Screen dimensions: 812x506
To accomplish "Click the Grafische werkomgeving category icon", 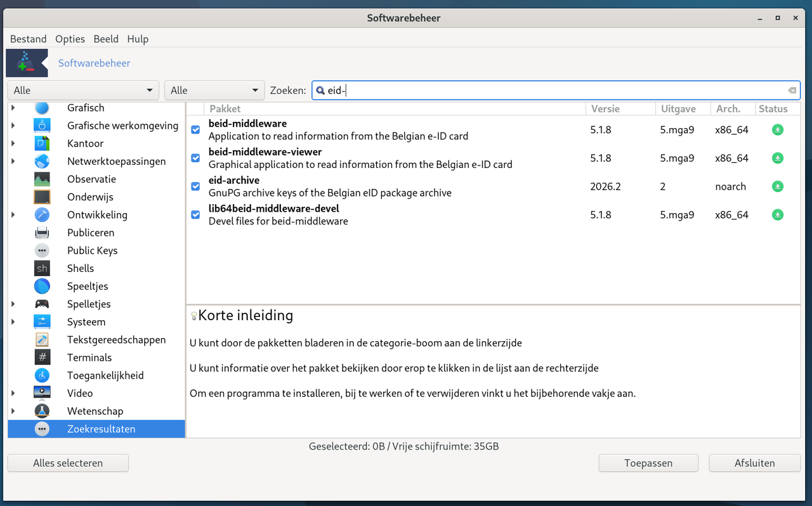I will (42, 126).
